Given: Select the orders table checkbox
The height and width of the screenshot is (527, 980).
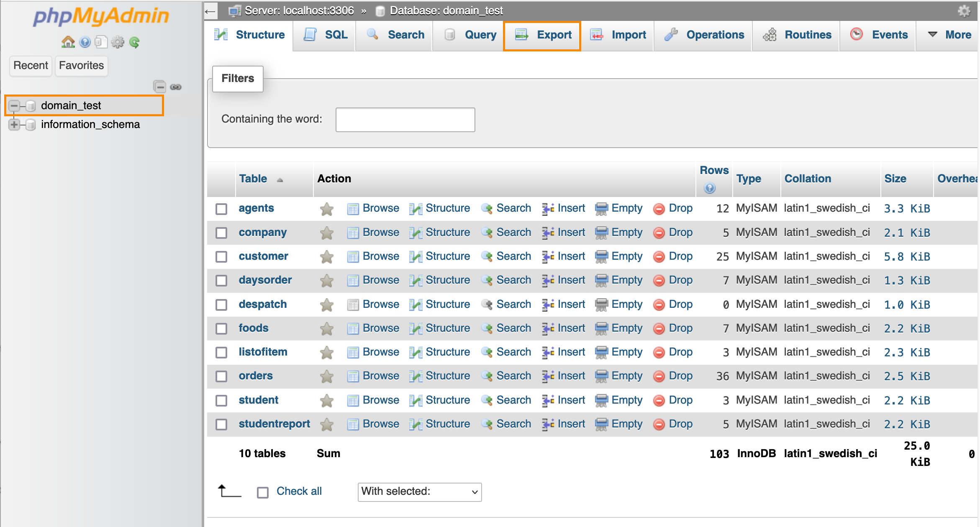Looking at the screenshot, I should (x=221, y=376).
